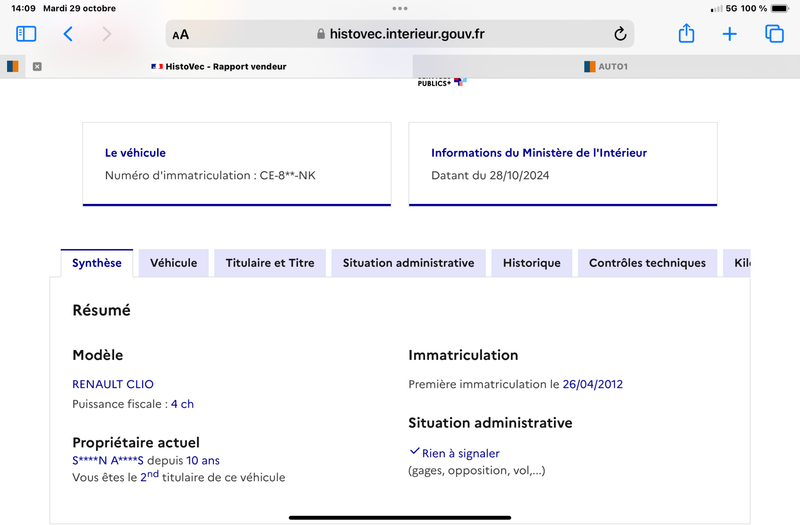
Task: Click the owner name S****N A****S
Action: tap(108, 461)
